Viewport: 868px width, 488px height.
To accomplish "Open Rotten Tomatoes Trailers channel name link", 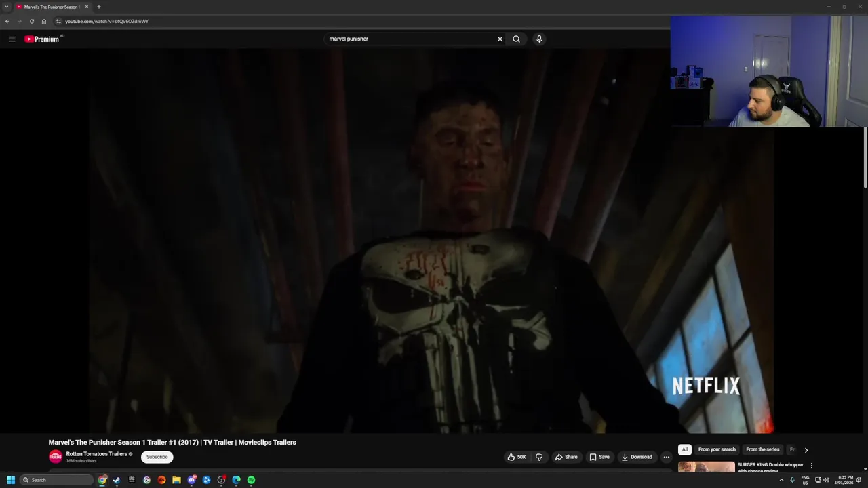I will pos(96,454).
